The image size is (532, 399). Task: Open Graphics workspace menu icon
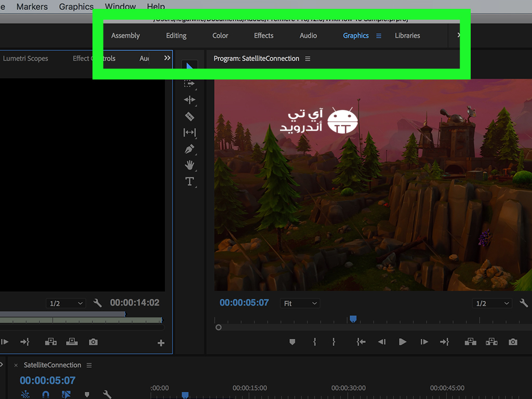click(379, 36)
